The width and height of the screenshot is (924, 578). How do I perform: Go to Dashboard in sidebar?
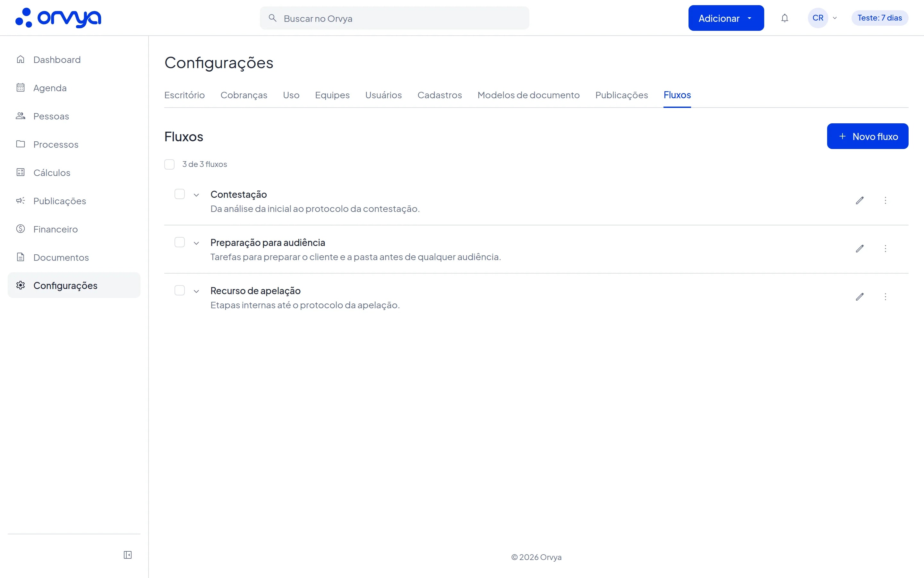tap(74, 59)
